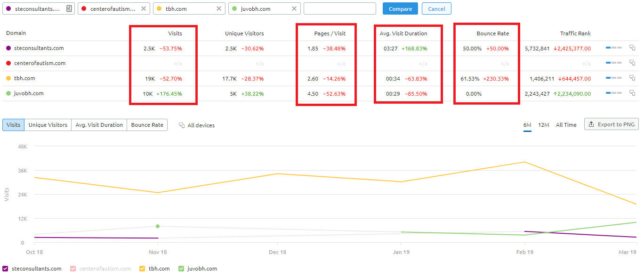Screen dimensions: 644x279
Task: Switch chart to Bounce Rate tab
Action: (x=147, y=125)
